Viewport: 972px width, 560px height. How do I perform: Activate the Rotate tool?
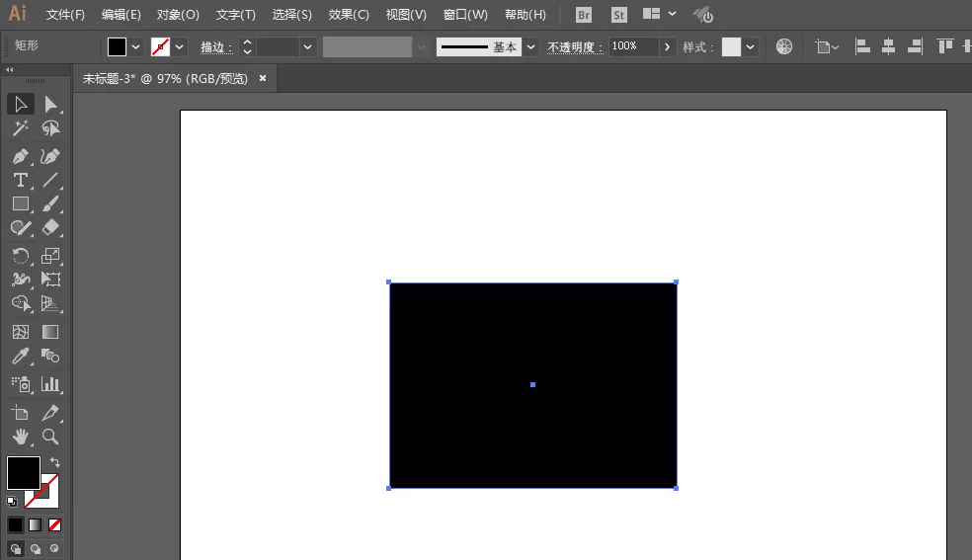tap(21, 256)
